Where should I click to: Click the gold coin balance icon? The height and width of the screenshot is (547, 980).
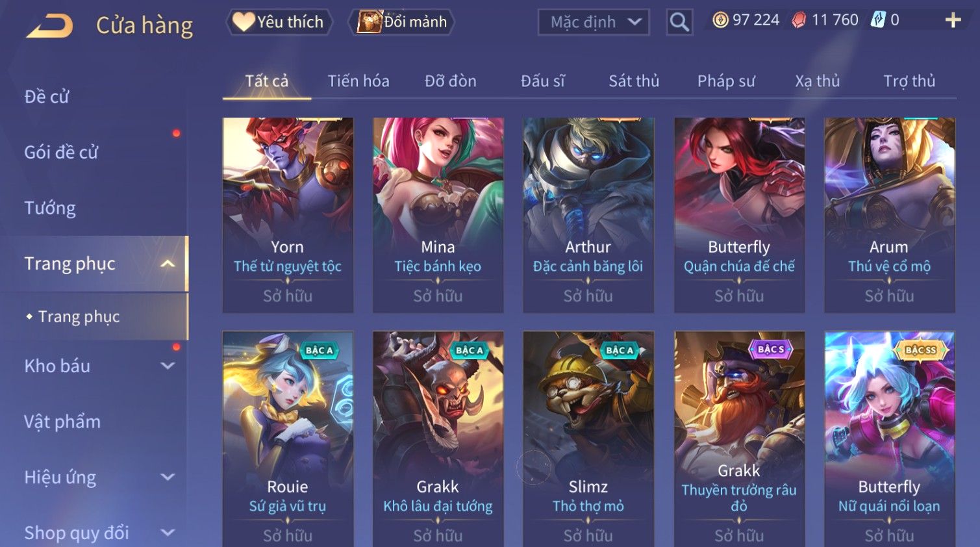(720, 20)
